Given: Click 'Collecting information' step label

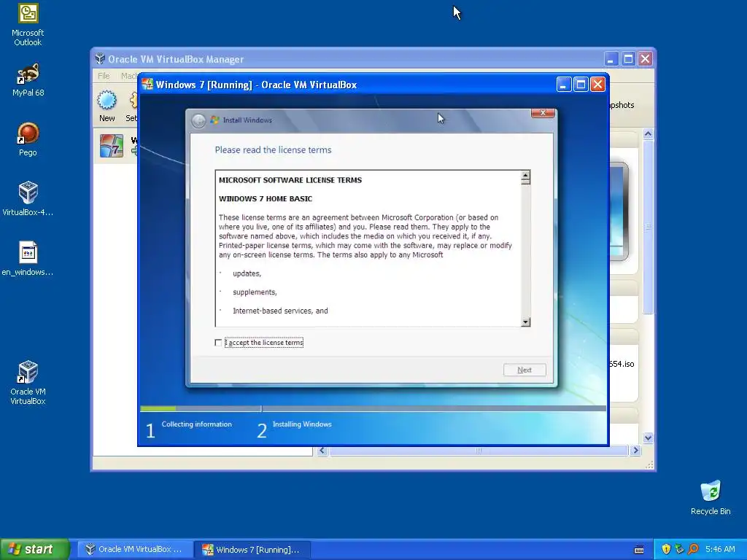Looking at the screenshot, I should (x=197, y=424).
